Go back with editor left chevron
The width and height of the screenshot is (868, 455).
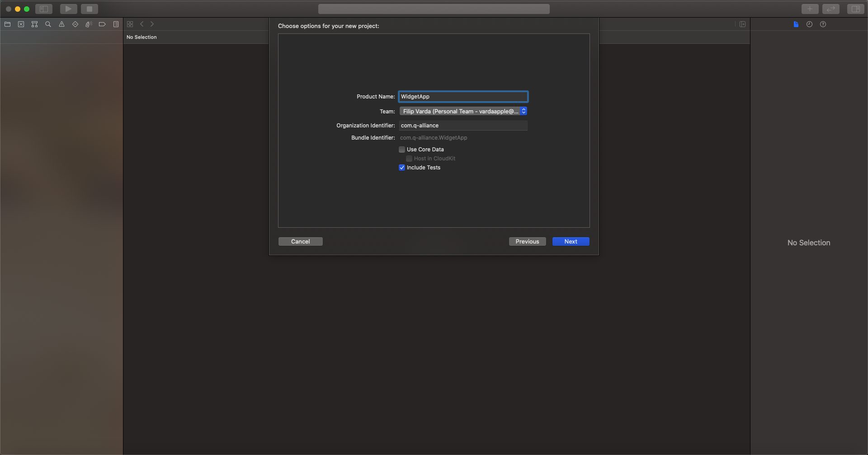click(142, 24)
